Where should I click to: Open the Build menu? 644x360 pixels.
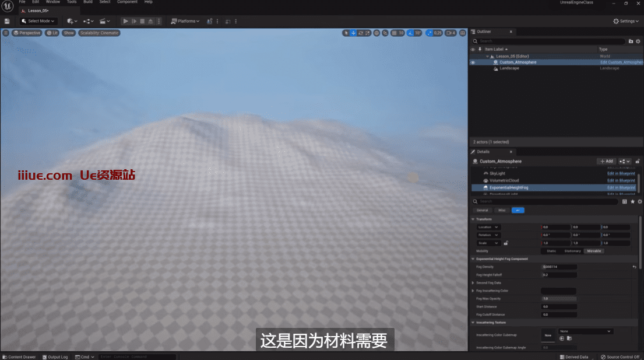(x=88, y=2)
